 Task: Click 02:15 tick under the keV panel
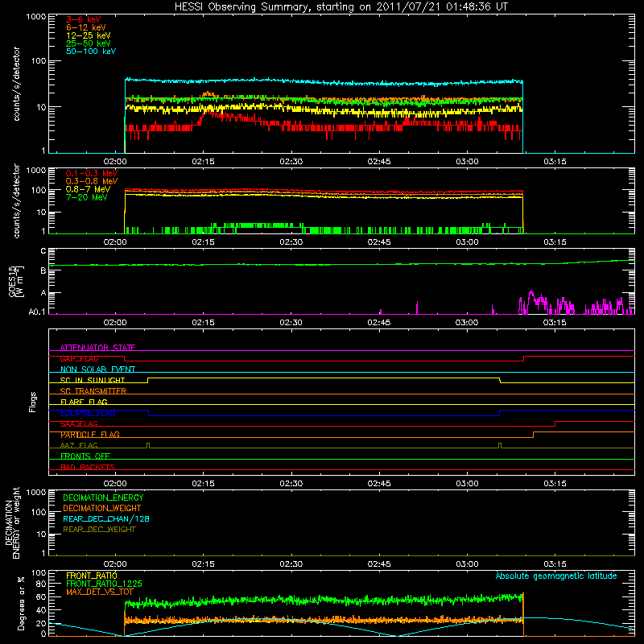(203, 162)
